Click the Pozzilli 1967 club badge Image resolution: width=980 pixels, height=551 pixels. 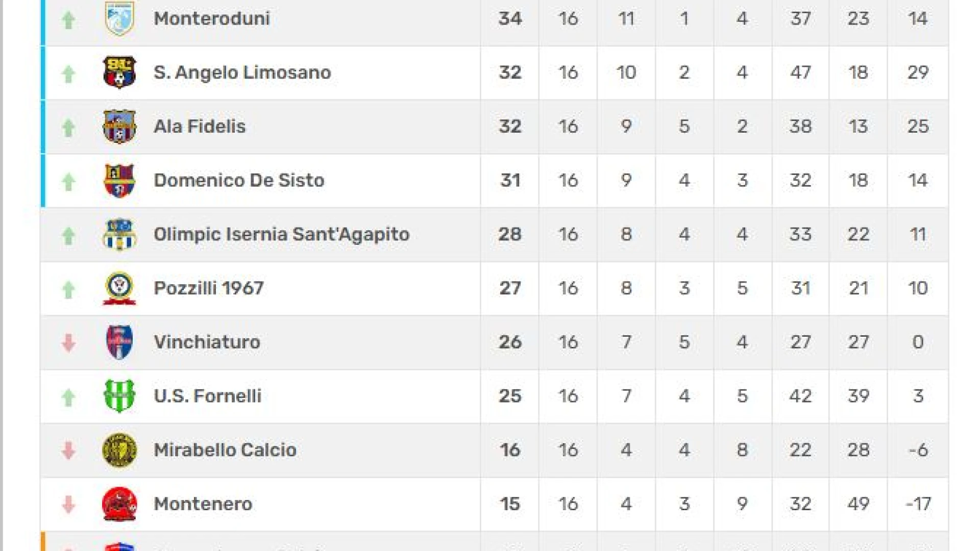119,288
